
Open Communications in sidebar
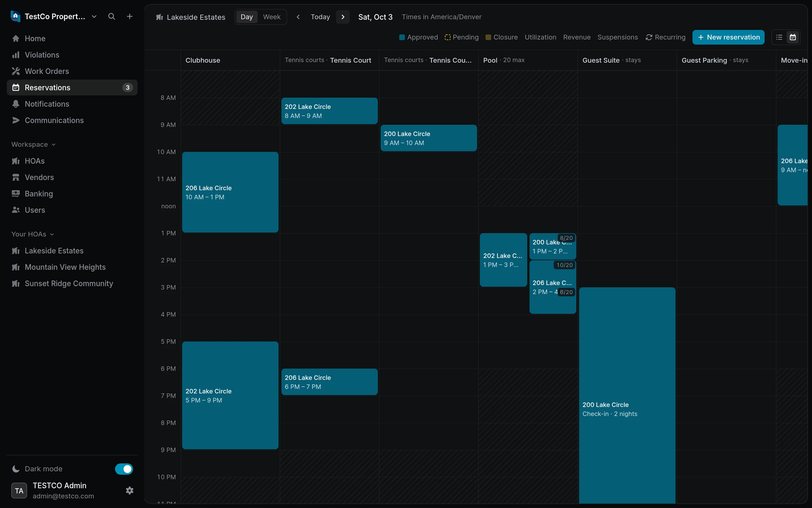(72, 120)
